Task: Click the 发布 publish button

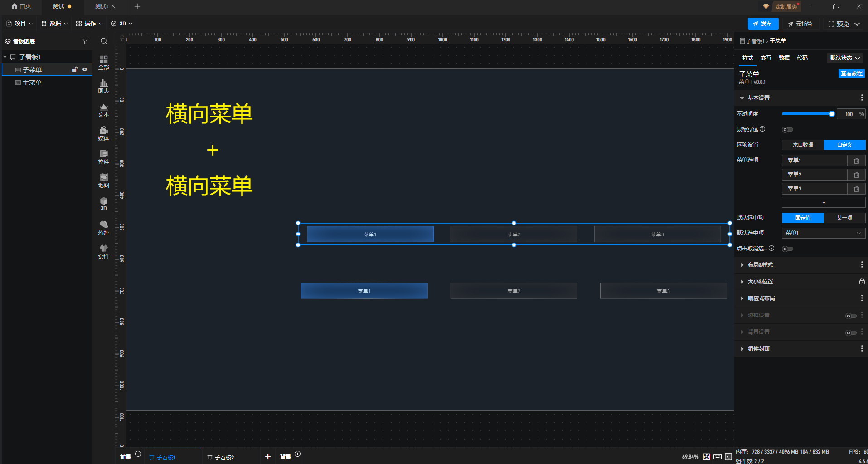Action: [x=762, y=24]
